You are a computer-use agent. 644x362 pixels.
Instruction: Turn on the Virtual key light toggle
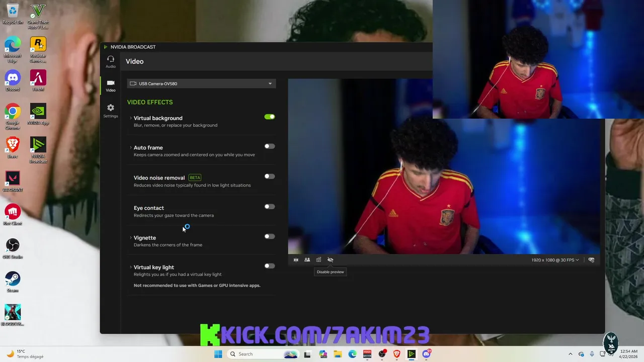[270, 266]
